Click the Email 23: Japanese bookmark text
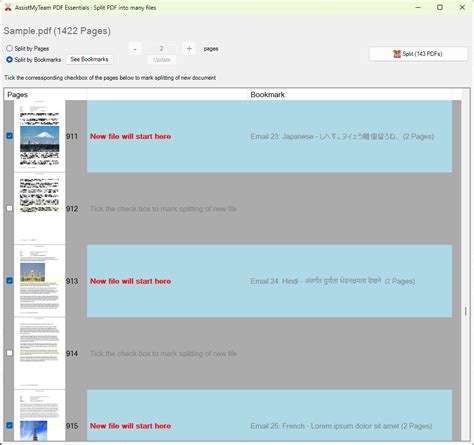 tap(342, 136)
